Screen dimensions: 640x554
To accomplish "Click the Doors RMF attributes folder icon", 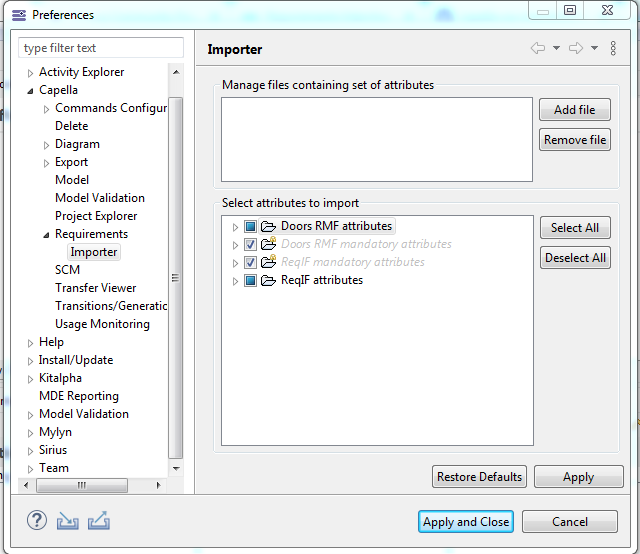I will click(x=268, y=226).
